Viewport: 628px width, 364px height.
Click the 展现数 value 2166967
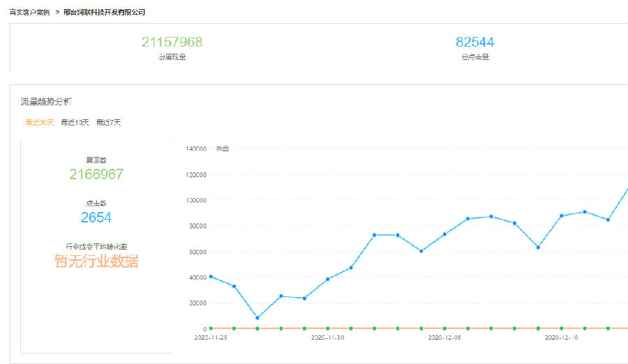pyautogui.click(x=96, y=174)
